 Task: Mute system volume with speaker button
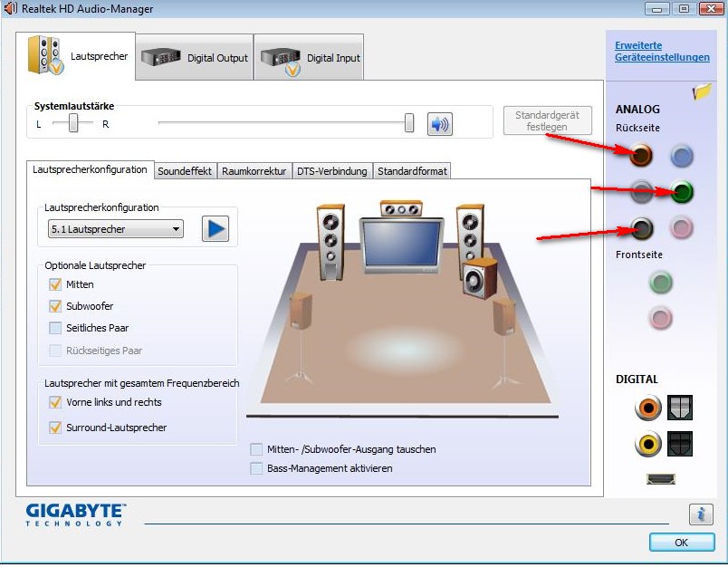440,124
